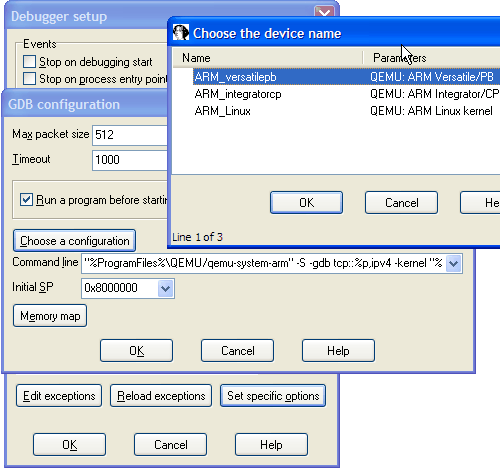Click the Edit exceptions button
Screen dimensions: 500x470
tap(59, 396)
